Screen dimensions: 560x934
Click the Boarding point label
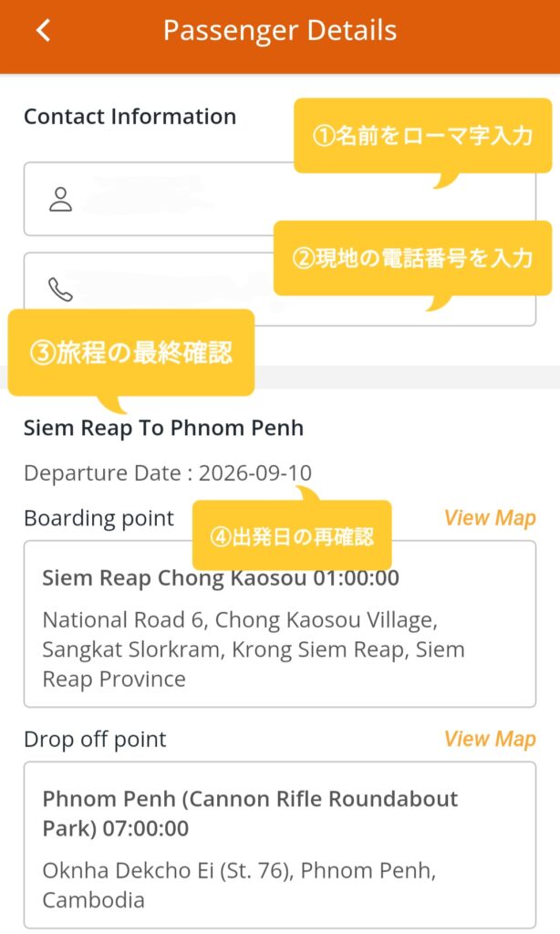pyautogui.click(x=99, y=518)
